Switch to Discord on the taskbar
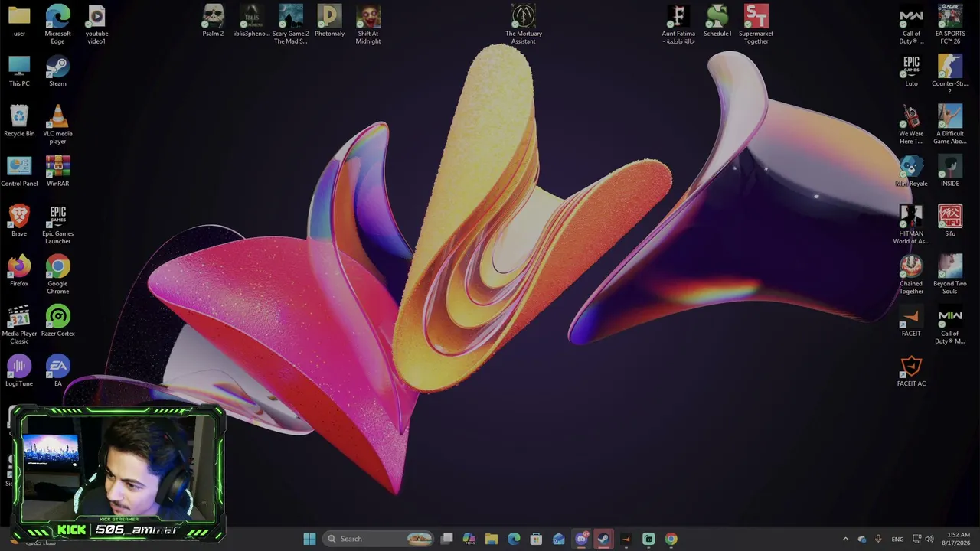Screen dimensions: 980x551 coord(581,539)
